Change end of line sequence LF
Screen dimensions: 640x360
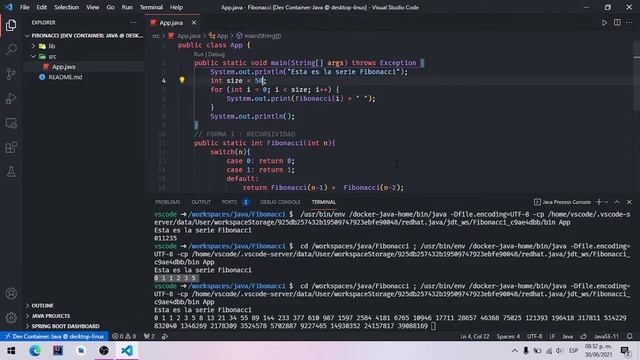pos(552,336)
